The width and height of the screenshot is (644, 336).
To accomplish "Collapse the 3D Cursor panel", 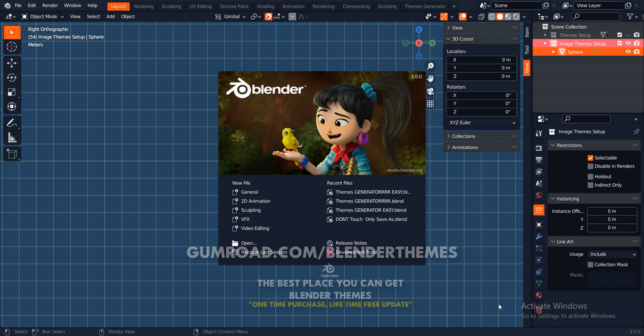I will pyautogui.click(x=482, y=39).
